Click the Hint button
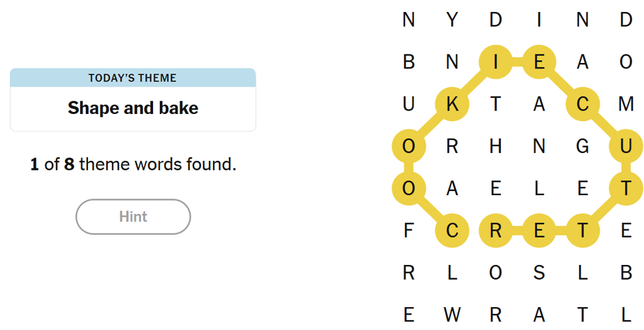Viewport: 644px width, 330px height. pyautogui.click(x=133, y=217)
